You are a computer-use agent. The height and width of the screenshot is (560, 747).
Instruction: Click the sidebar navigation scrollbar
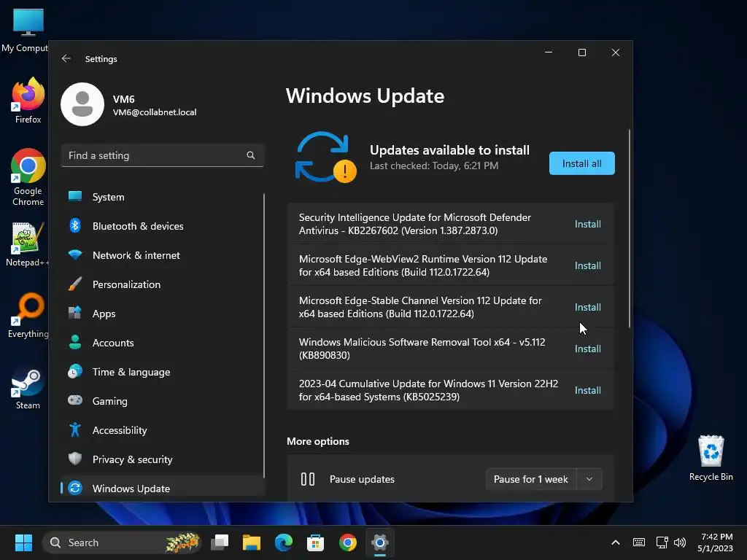coord(263,335)
